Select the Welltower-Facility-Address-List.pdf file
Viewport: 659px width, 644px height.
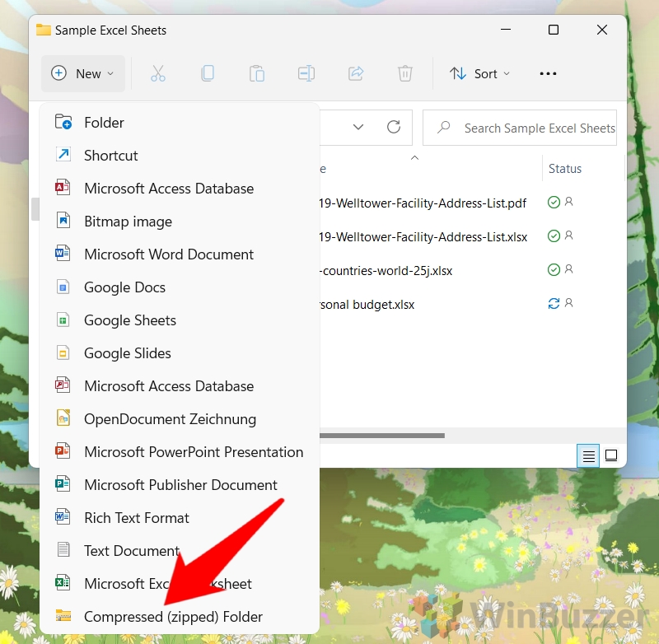pyautogui.click(x=423, y=203)
